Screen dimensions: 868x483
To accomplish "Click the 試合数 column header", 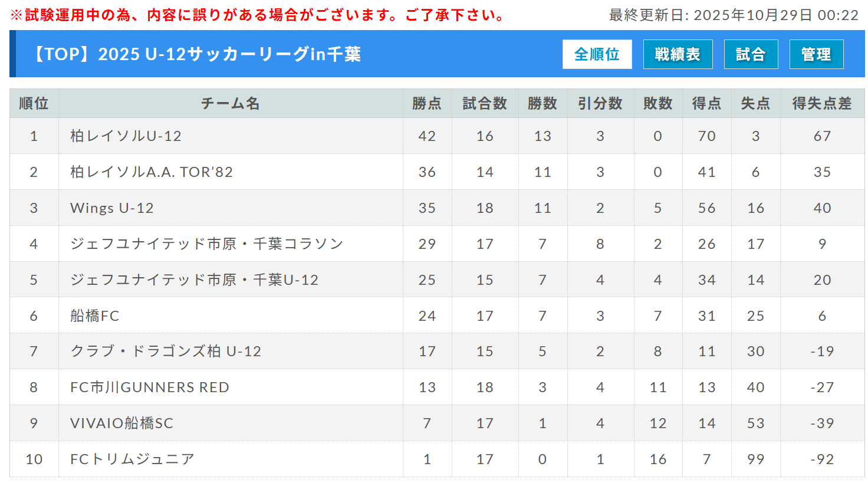I will 485,104.
